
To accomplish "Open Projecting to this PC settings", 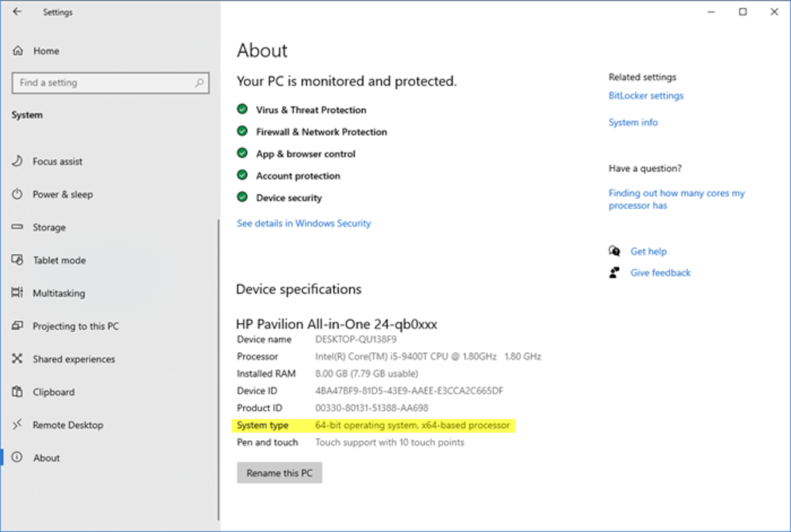I will [76, 326].
